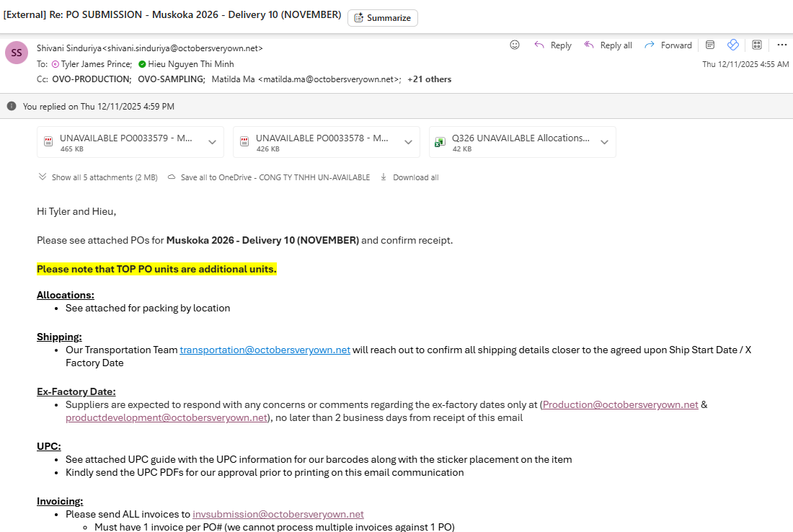Expand dropdown for PO0033578 PDF attachment
The image size is (793, 532).
pyautogui.click(x=408, y=142)
